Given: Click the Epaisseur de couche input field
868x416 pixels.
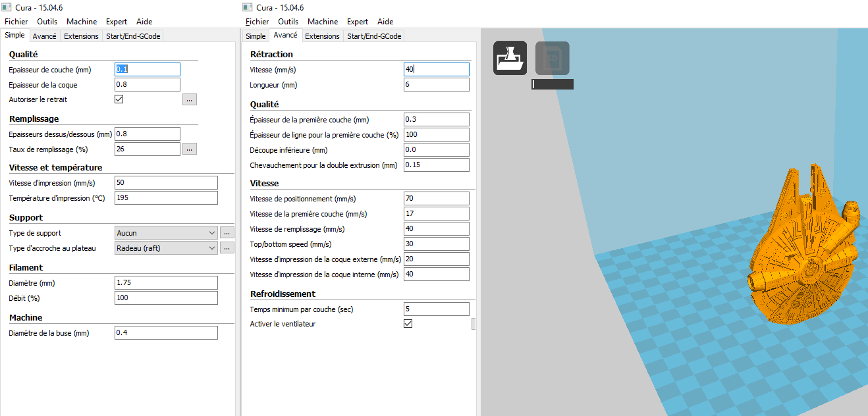Looking at the screenshot, I should point(147,69).
